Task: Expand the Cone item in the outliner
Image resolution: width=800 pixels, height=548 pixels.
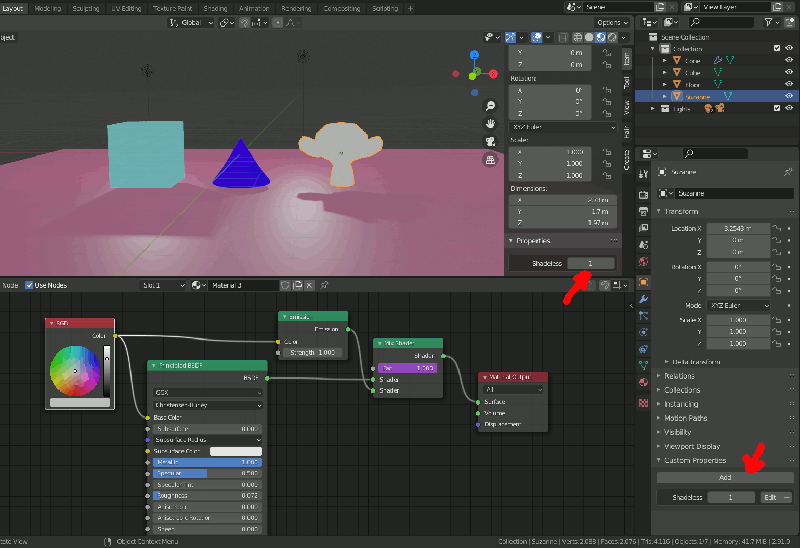Action: 664,60
